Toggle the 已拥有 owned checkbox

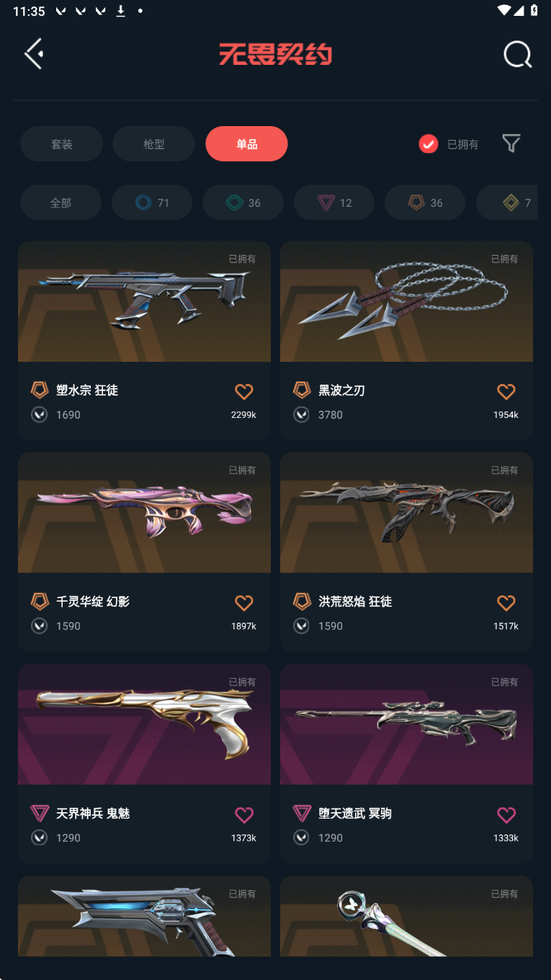coord(429,144)
